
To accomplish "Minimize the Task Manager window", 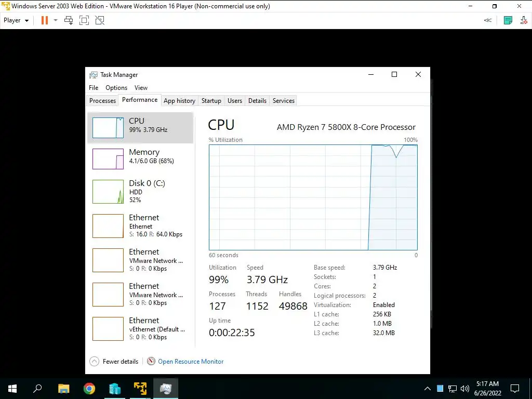I will [x=371, y=75].
